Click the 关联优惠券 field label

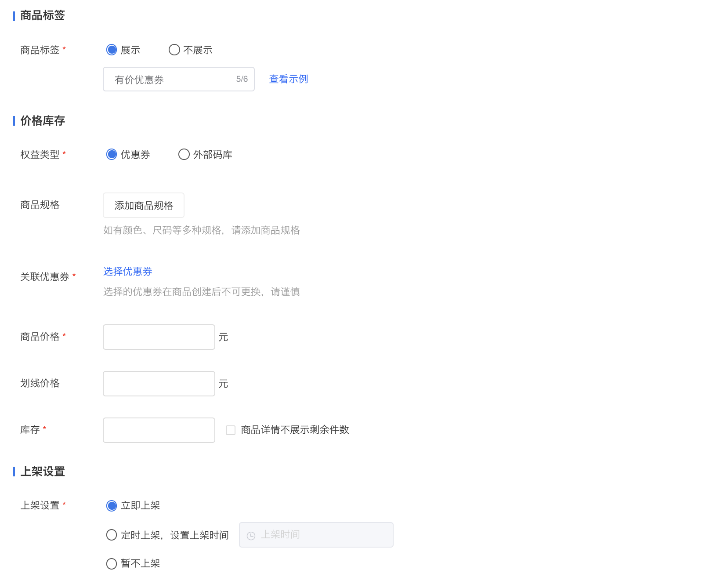[45, 277]
